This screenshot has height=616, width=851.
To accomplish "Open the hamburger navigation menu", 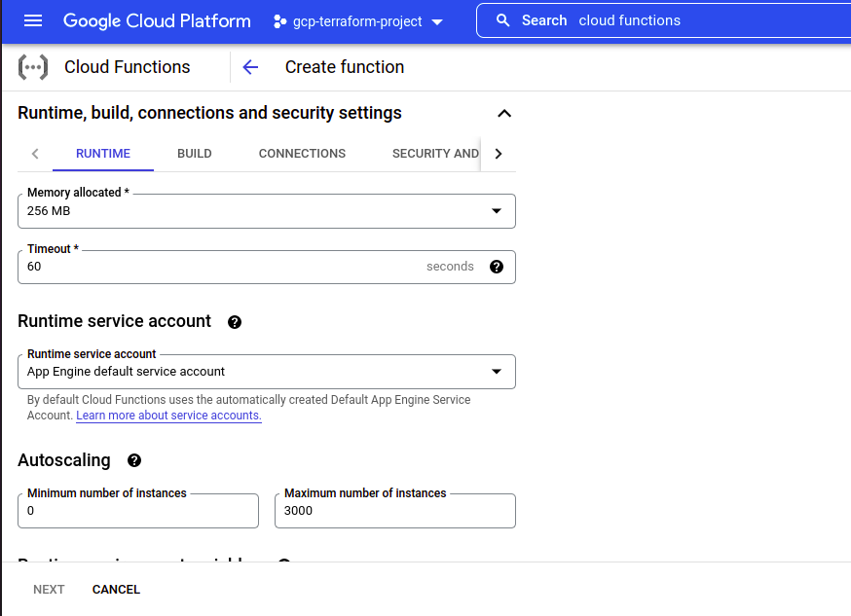I will click(33, 20).
